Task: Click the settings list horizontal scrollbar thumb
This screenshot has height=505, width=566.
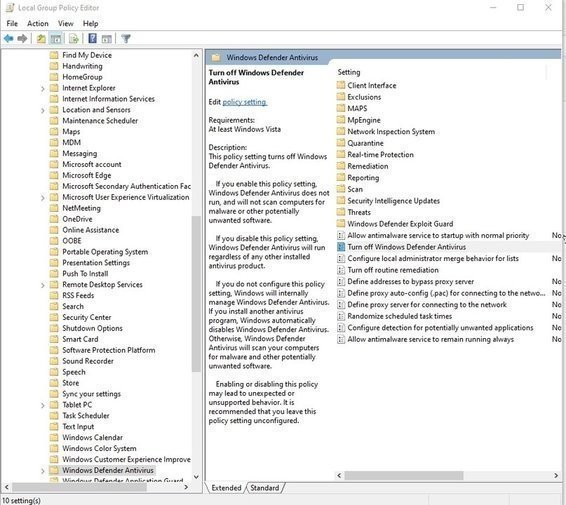Action: 404,475
